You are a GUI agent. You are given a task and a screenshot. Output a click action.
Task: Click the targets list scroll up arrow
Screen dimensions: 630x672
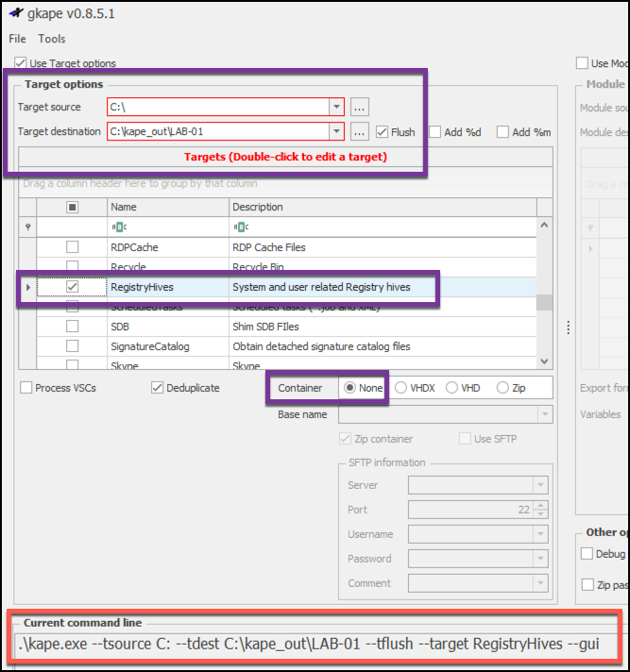point(545,225)
